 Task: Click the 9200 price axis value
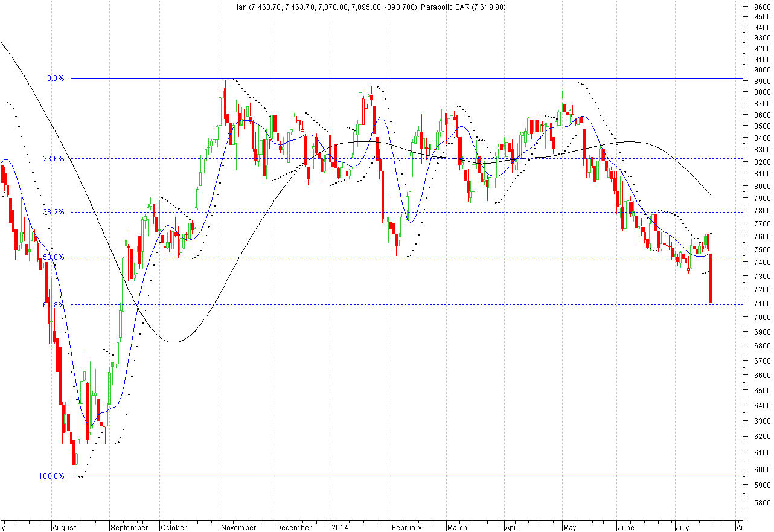[762, 49]
